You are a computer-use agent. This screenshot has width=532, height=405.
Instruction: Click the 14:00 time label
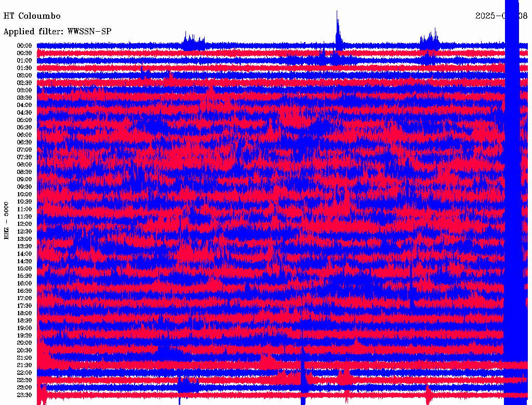24,254
